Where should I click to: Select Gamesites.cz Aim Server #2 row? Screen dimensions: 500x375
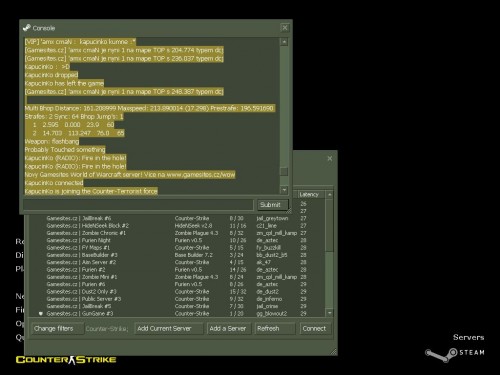(x=177, y=262)
